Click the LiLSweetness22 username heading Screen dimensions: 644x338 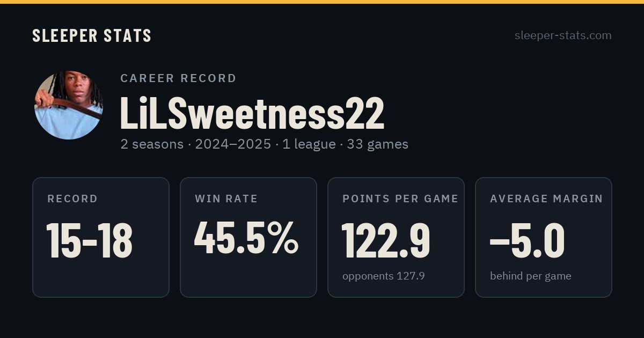point(252,113)
